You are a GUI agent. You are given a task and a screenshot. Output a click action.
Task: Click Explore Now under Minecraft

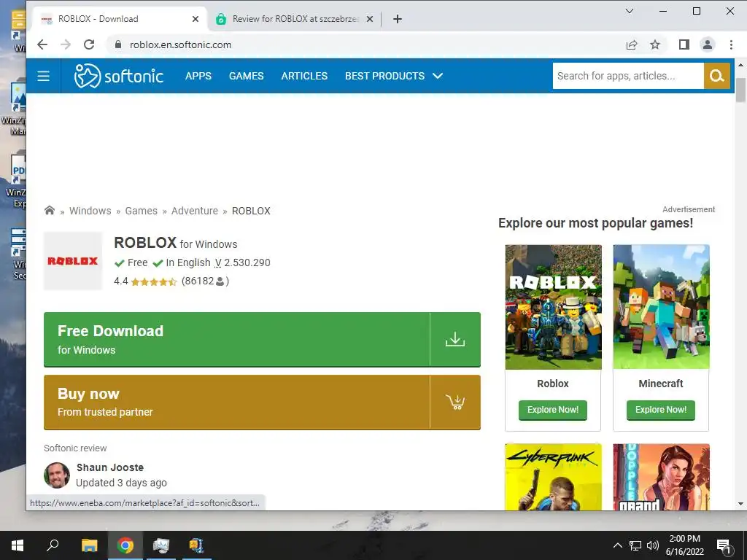[661, 410]
